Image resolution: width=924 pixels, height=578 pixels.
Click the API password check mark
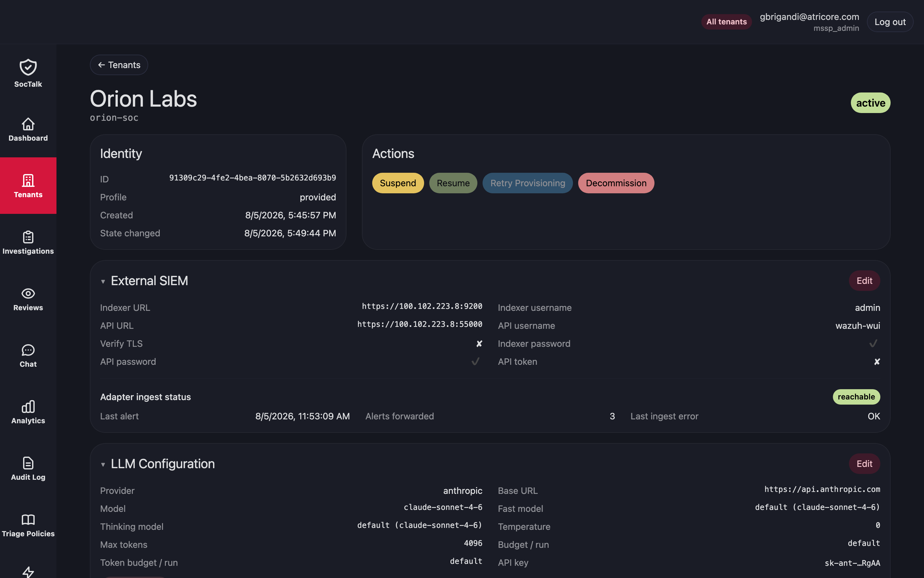click(x=475, y=362)
